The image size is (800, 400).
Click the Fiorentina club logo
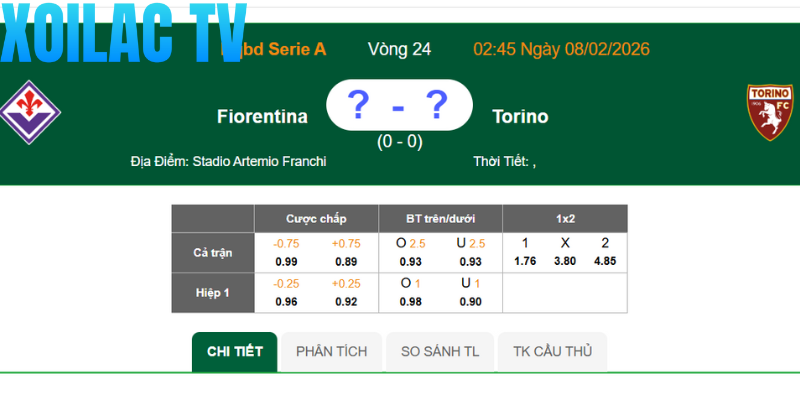tap(29, 112)
